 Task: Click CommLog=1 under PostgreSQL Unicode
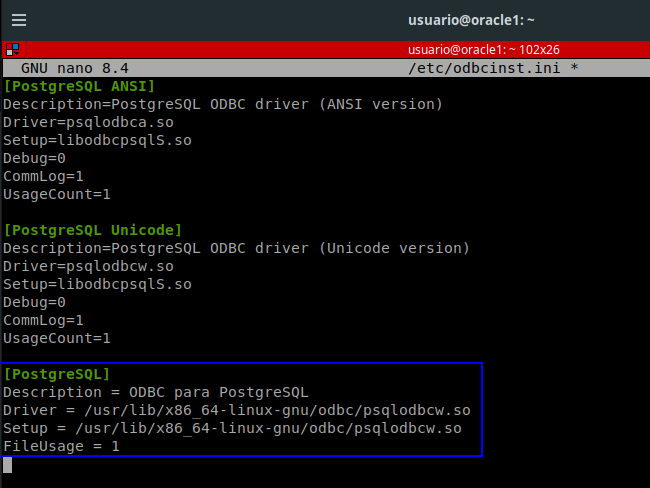pyautogui.click(x=44, y=320)
